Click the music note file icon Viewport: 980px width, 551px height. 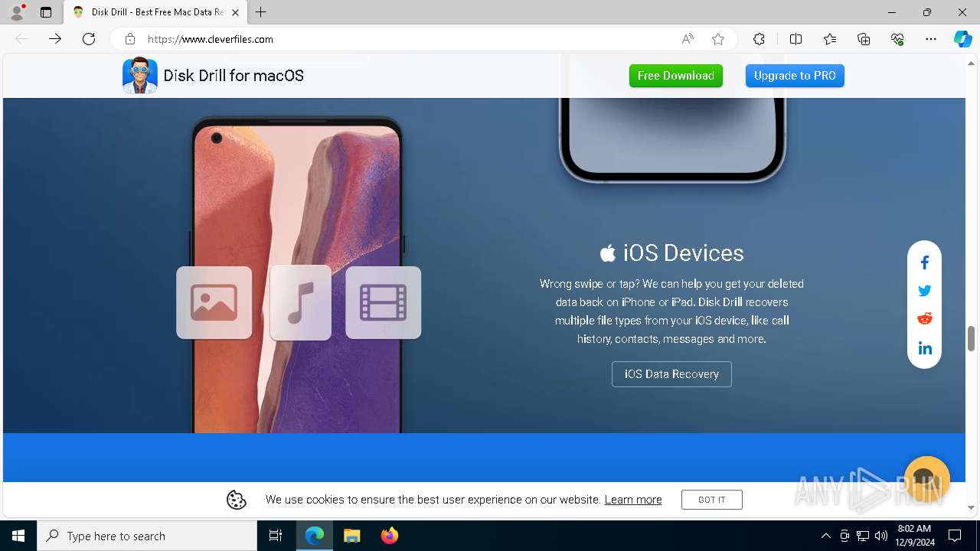(301, 302)
